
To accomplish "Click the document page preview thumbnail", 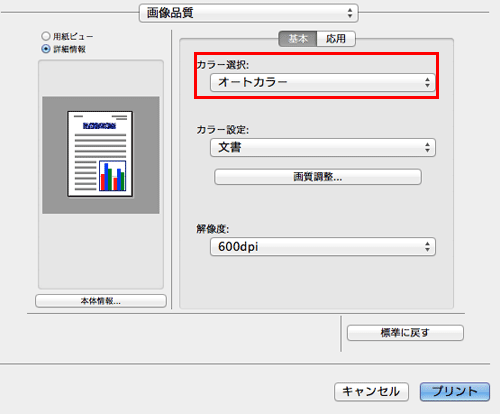I will tap(100, 154).
